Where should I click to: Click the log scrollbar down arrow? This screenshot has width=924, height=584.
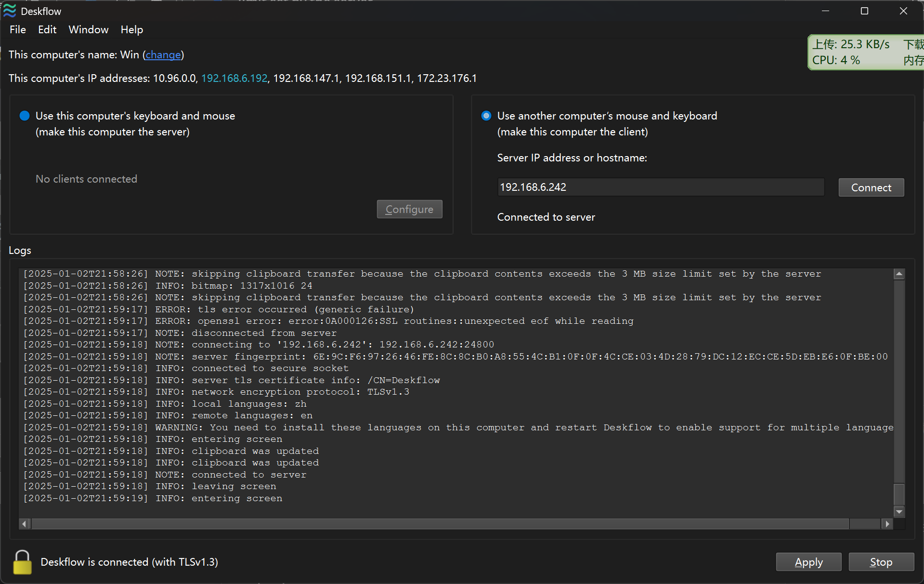(898, 511)
